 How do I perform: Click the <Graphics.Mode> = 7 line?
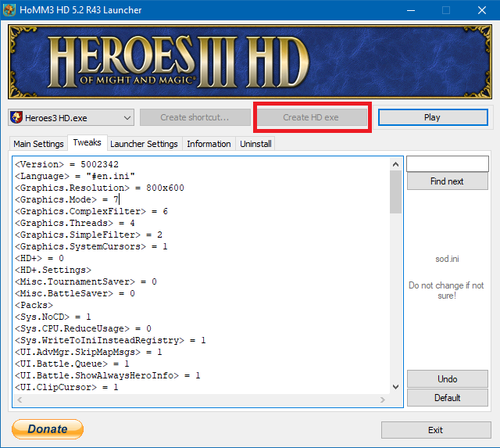point(66,199)
